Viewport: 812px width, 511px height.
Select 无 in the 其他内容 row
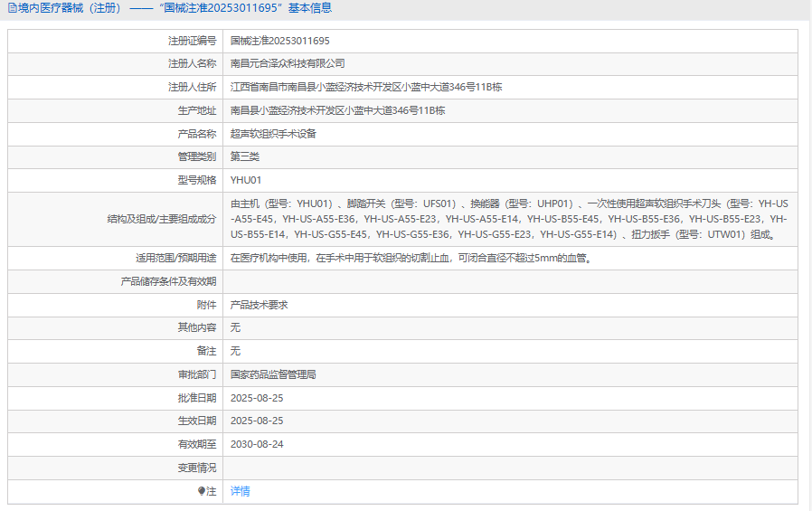coord(235,327)
